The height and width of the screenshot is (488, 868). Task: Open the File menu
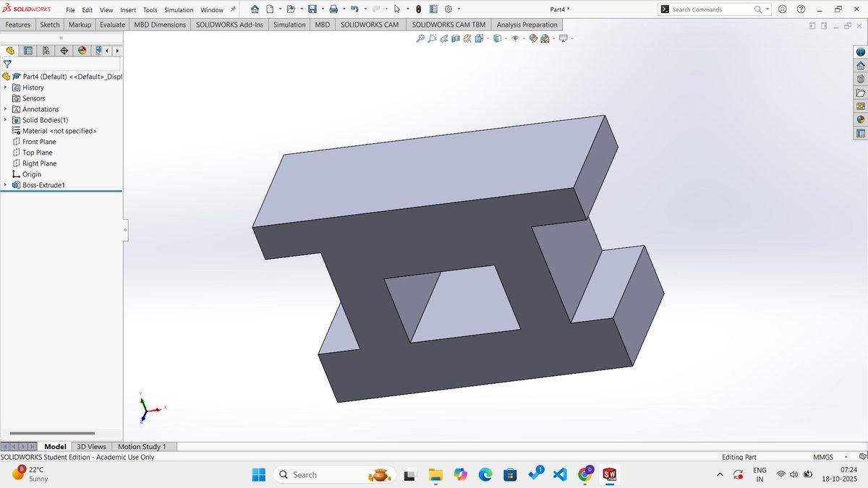70,10
